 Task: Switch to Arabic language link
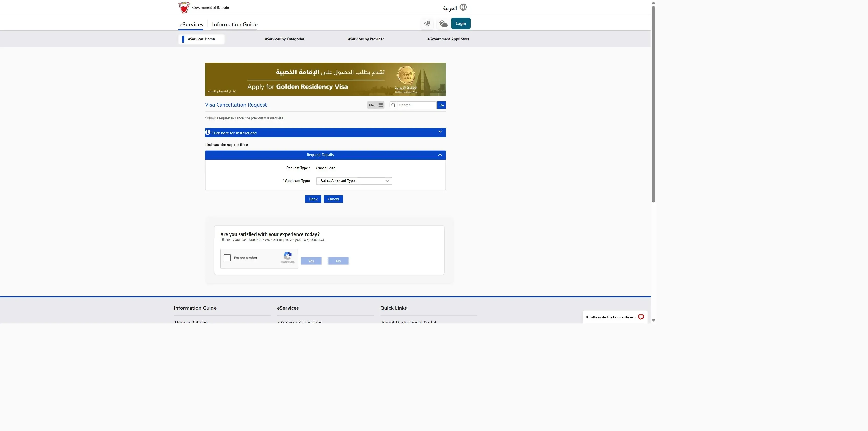450,8
